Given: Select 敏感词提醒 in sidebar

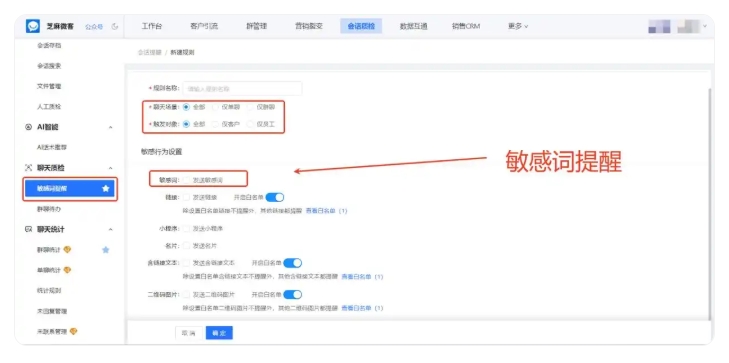Looking at the screenshot, I should 70,189.
